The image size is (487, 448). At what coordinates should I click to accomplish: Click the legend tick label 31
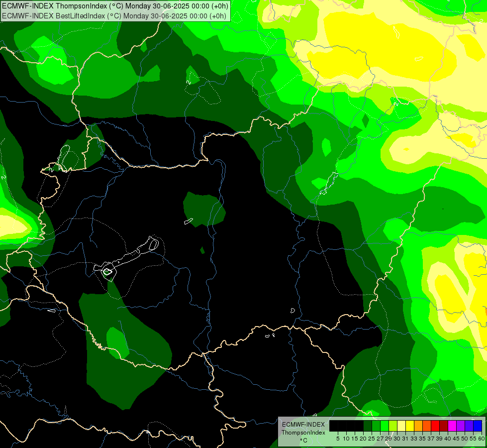pos(405,439)
